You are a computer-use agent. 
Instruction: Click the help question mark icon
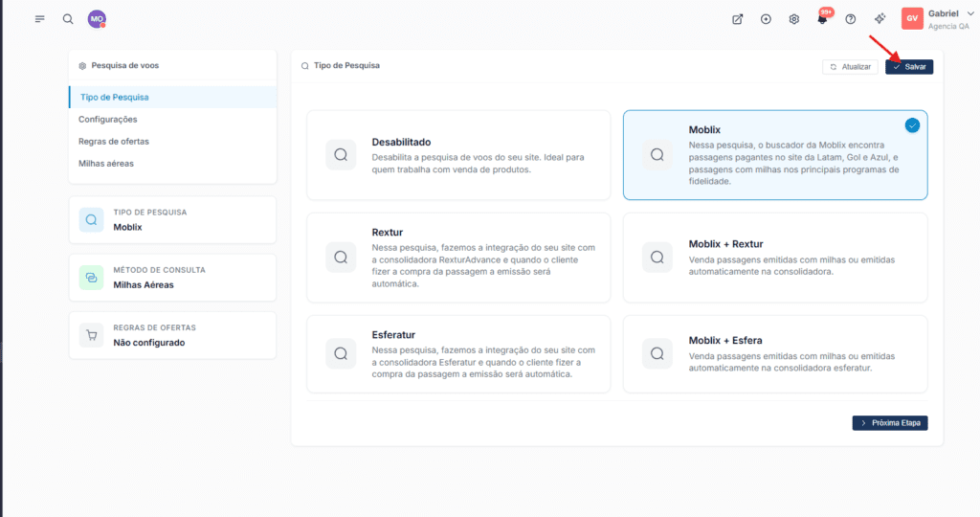[x=851, y=19]
